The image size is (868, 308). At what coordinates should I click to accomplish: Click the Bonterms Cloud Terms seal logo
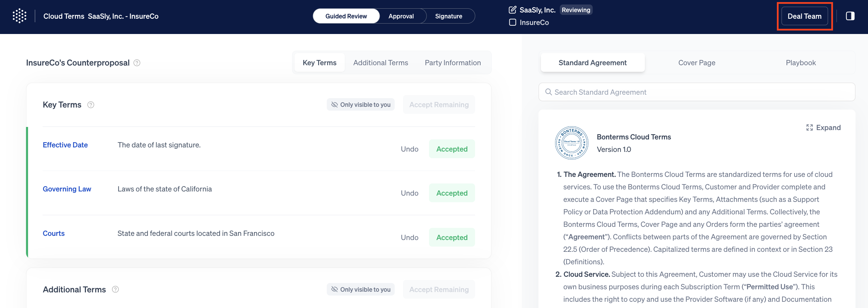coord(571,143)
